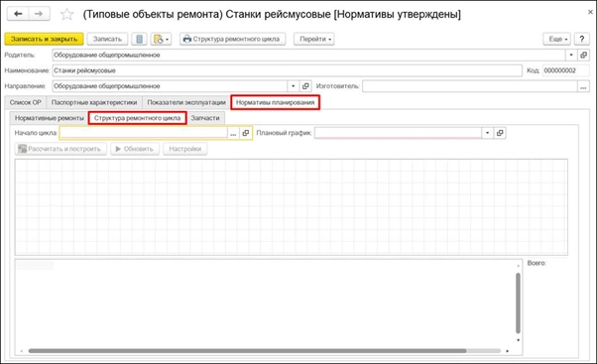Go back with the left arrow button
Image resolution: width=597 pixels, height=364 pixels.
(x=18, y=14)
